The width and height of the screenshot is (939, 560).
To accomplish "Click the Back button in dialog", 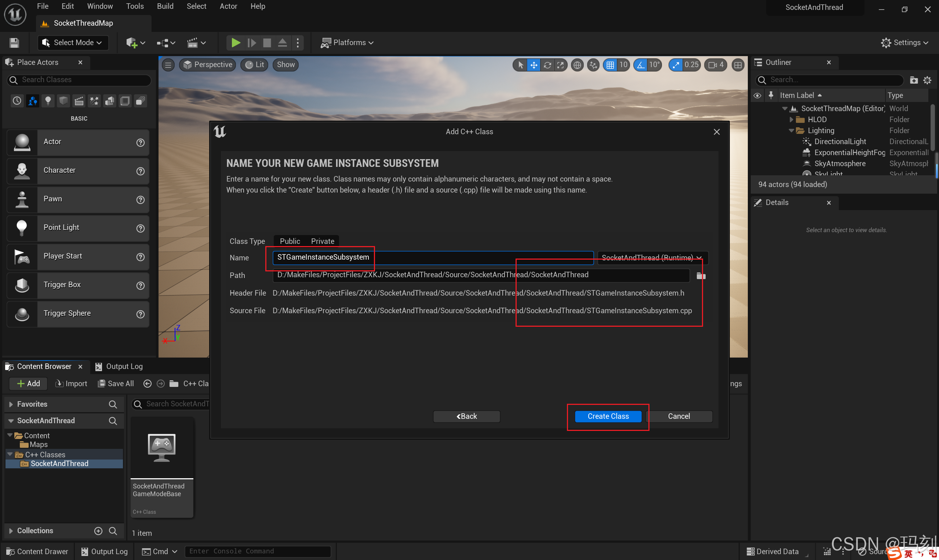I will click(x=467, y=416).
